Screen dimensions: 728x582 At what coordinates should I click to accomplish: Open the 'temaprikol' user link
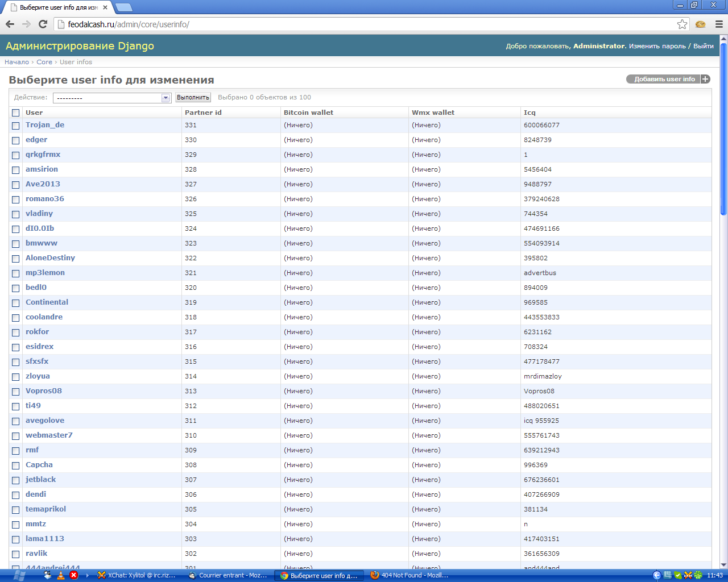coord(46,509)
